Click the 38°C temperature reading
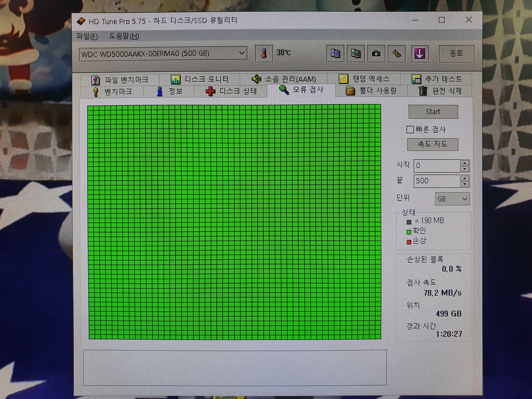The image size is (532, 399). coord(284,52)
